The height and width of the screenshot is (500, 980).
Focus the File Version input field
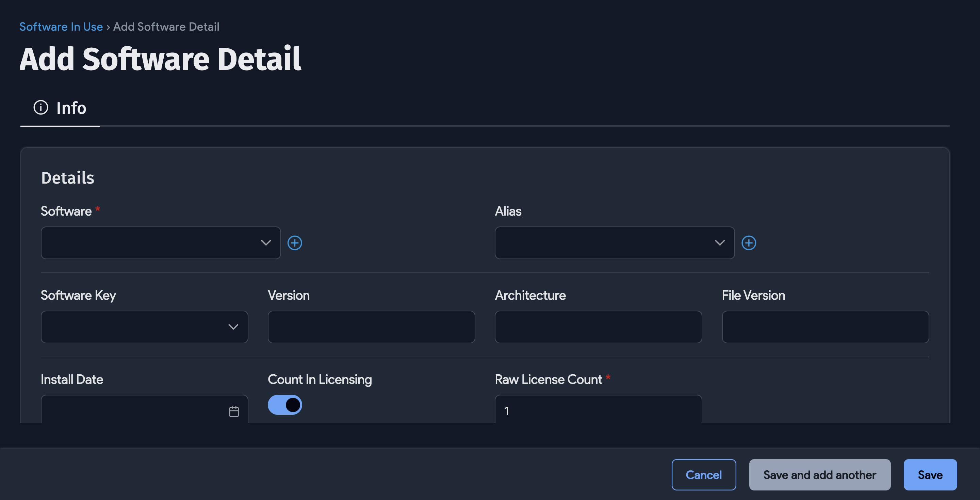(x=825, y=327)
